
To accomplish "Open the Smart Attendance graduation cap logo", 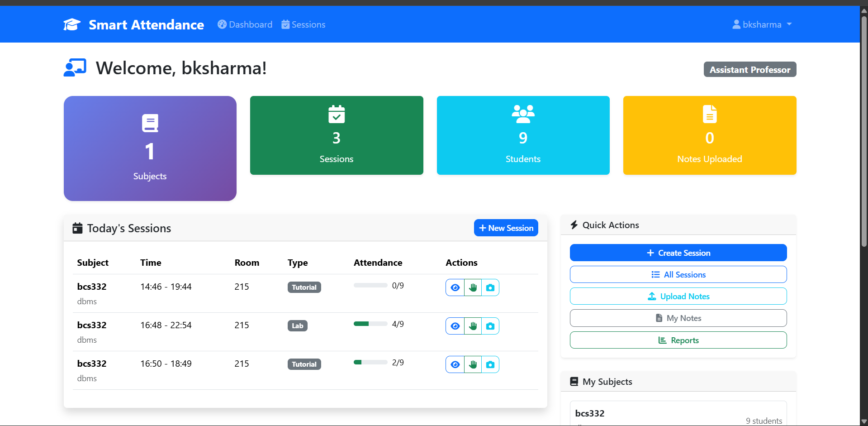I will [x=72, y=24].
